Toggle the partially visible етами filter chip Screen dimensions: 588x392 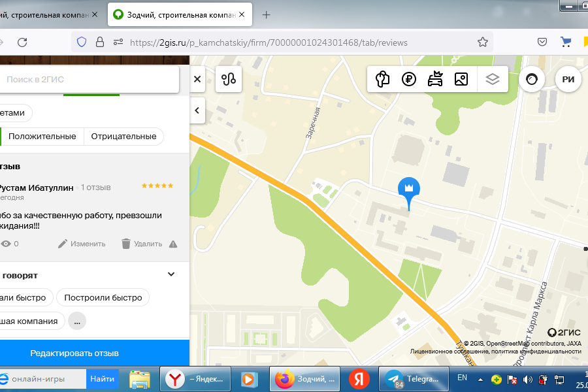tap(15, 113)
